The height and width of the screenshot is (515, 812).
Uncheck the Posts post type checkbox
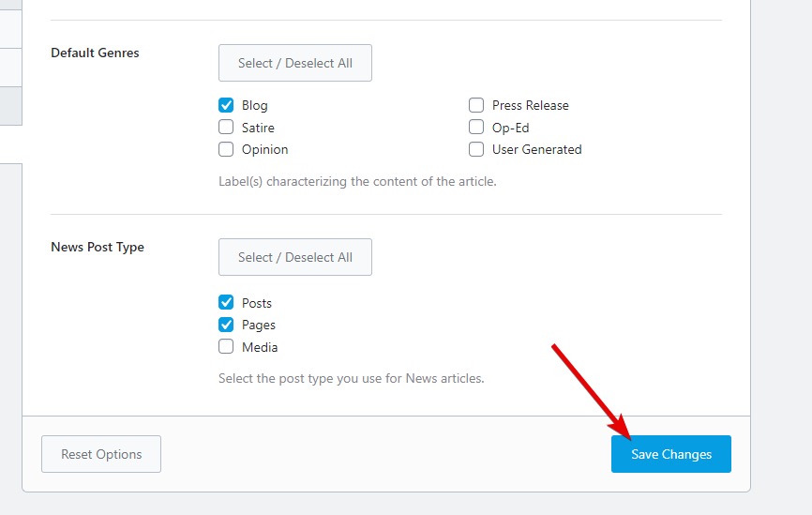[226, 303]
